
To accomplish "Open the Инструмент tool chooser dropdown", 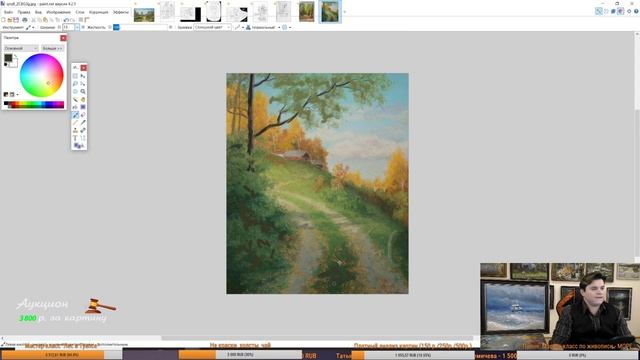I will coord(31,27).
